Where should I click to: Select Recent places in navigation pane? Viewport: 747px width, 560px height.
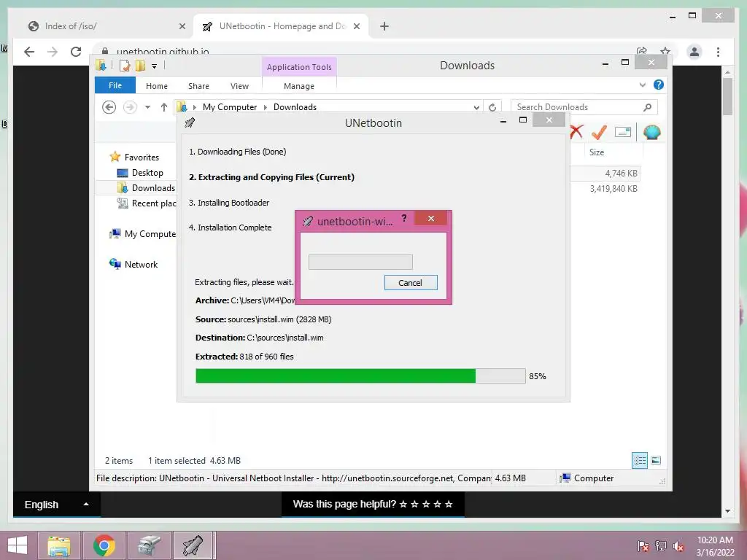pyautogui.click(x=147, y=203)
